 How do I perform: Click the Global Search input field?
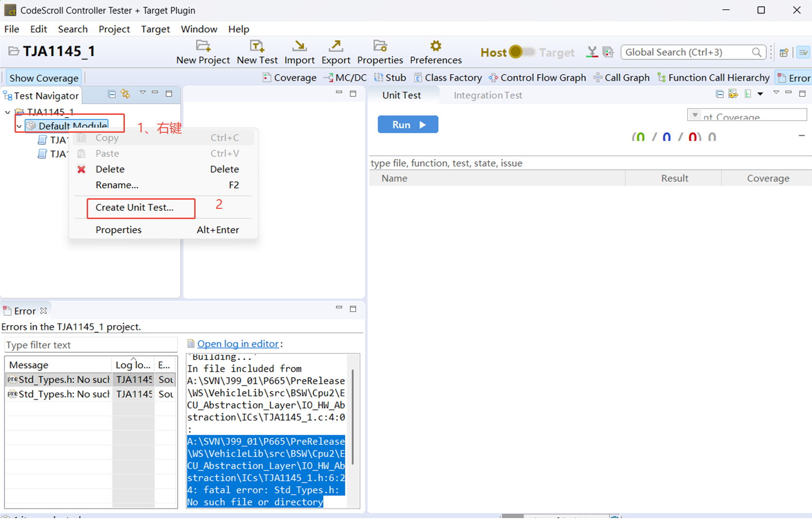click(x=688, y=52)
